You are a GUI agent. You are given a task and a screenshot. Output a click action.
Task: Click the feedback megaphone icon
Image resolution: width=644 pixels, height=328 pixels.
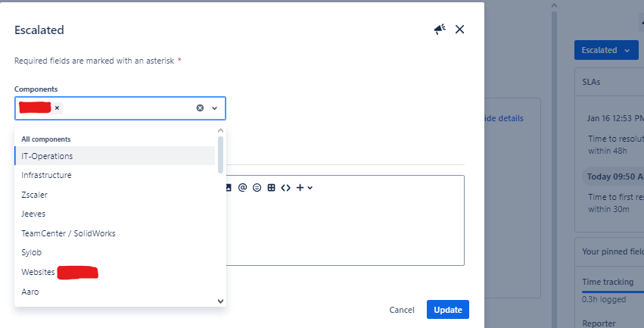440,30
